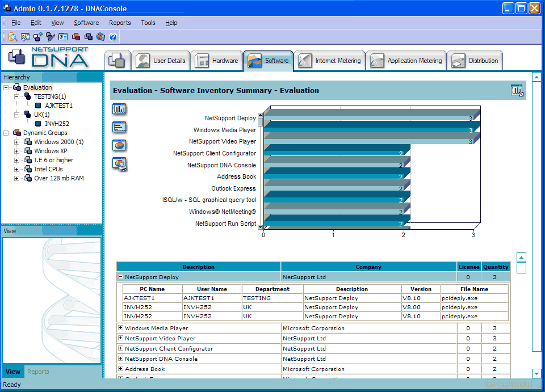The width and height of the screenshot is (545, 392).
Task: Expand the NetSupport DNA Console table row
Action: [x=120, y=359]
